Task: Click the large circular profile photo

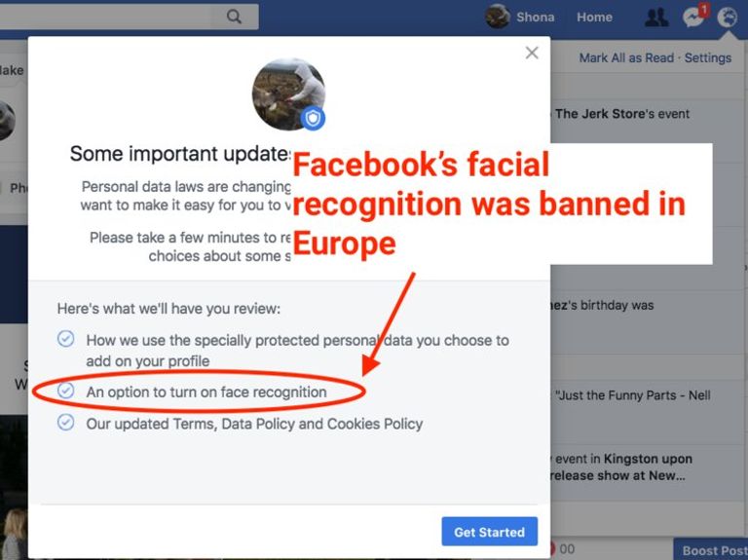Action: click(x=288, y=93)
